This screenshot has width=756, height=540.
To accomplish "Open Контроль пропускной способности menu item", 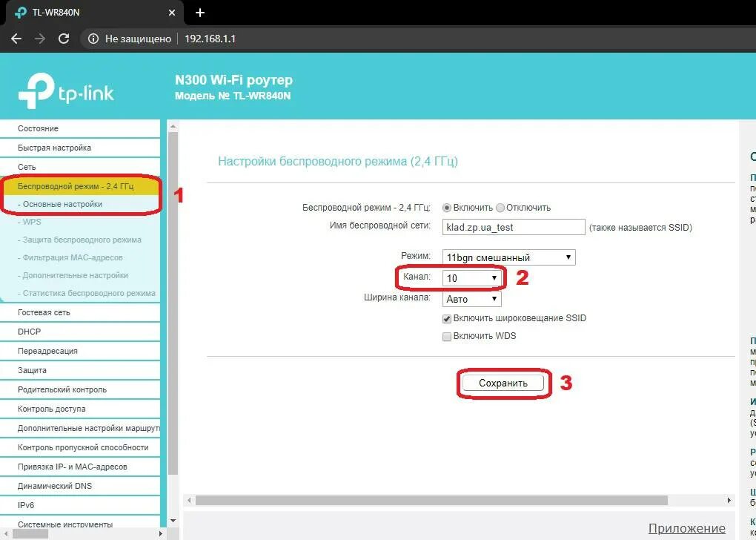I will [80, 447].
